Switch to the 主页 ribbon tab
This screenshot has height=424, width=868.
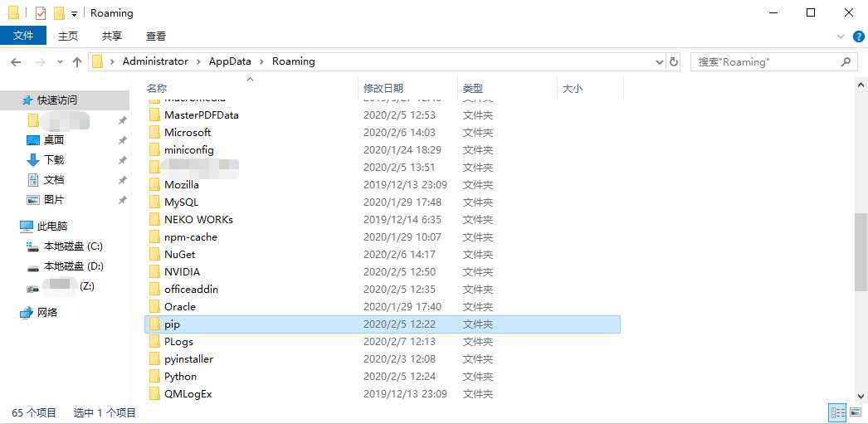tap(68, 36)
